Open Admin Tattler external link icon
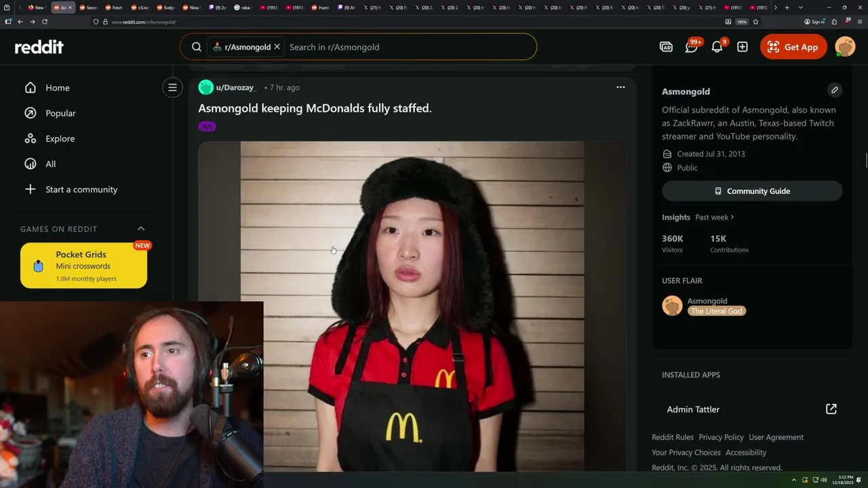This screenshot has height=488, width=868. (x=831, y=409)
